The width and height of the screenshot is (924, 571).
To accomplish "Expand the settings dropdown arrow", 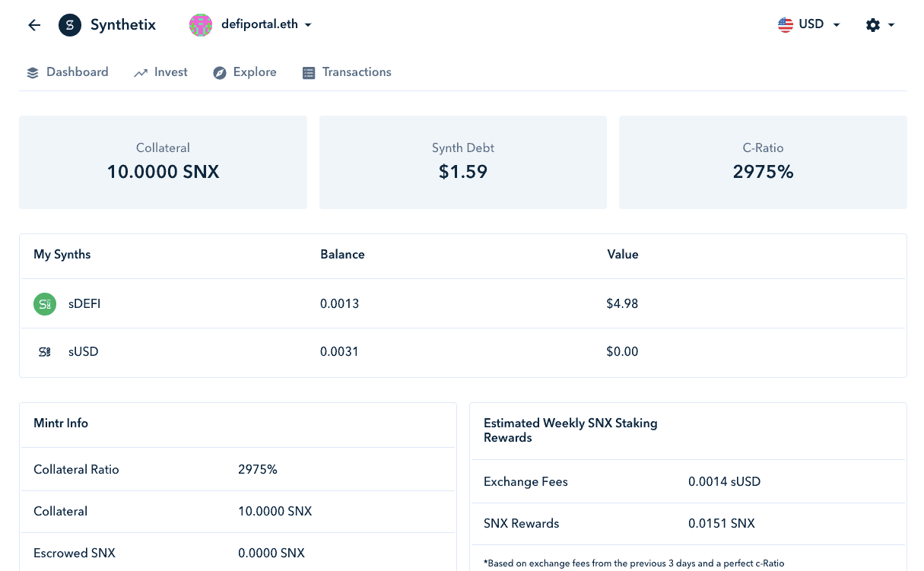I will (891, 25).
